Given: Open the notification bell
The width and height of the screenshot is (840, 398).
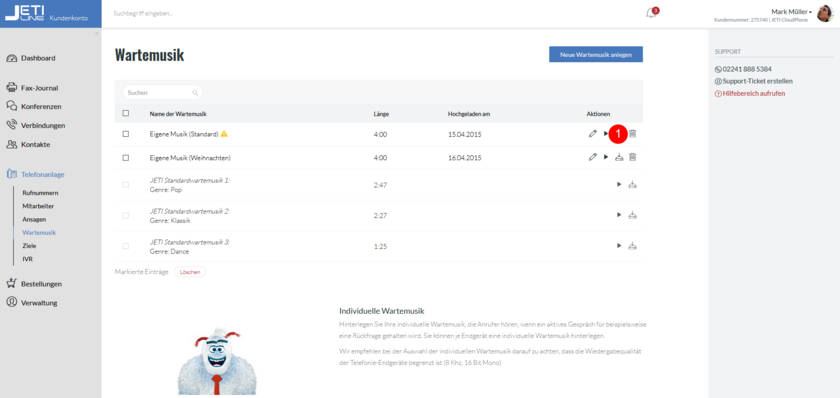Looking at the screenshot, I should (x=651, y=13).
